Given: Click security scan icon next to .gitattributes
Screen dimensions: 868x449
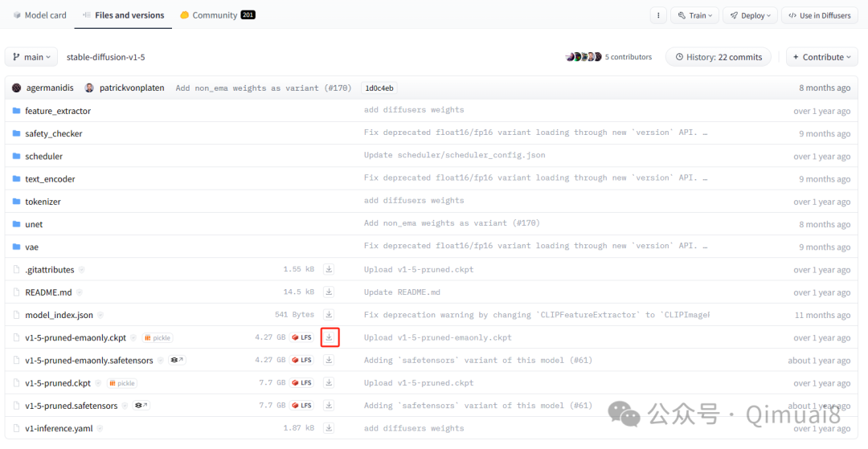Looking at the screenshot, I should 81,269.
